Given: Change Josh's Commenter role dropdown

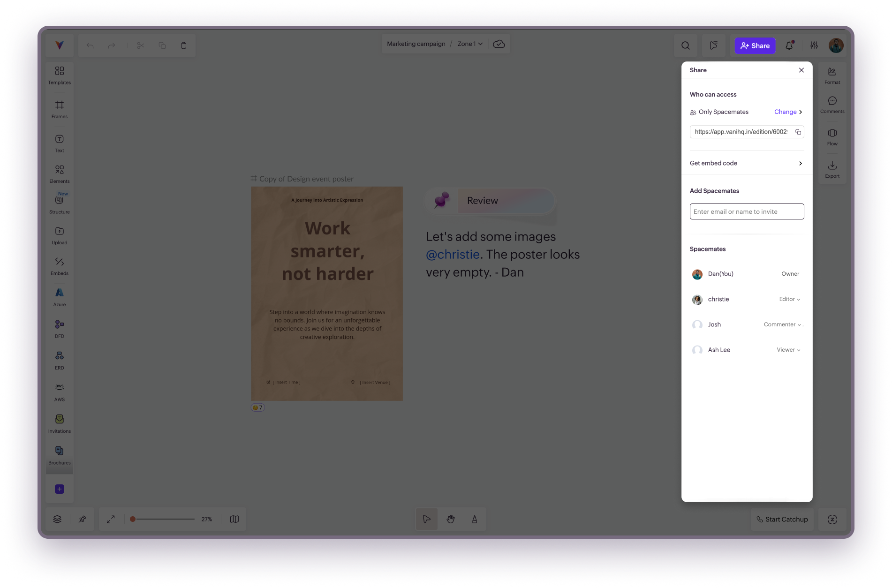Looking at the screenshot, I should click(x=782, y=324).
